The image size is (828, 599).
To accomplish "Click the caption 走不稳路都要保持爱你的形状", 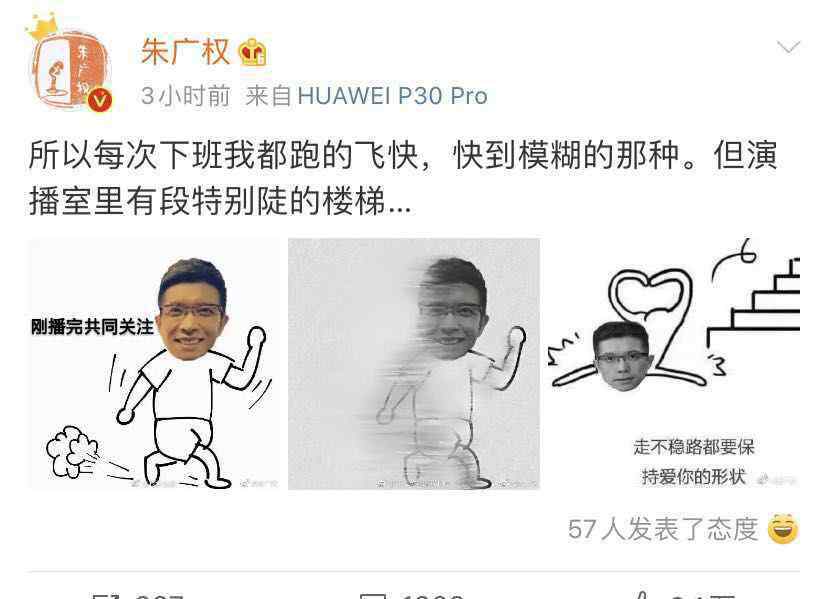I will [x=694, y=462].
